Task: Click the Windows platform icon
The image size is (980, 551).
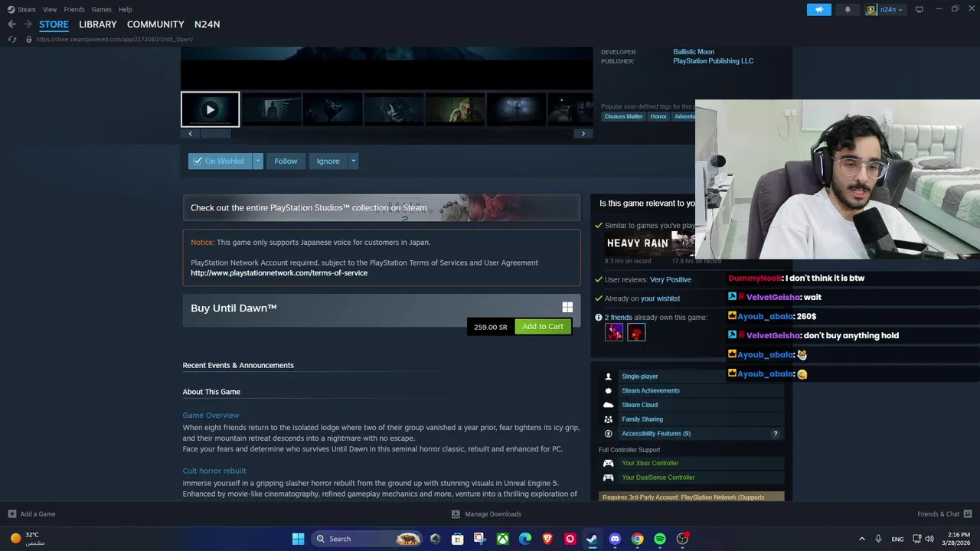Action: 567,308
